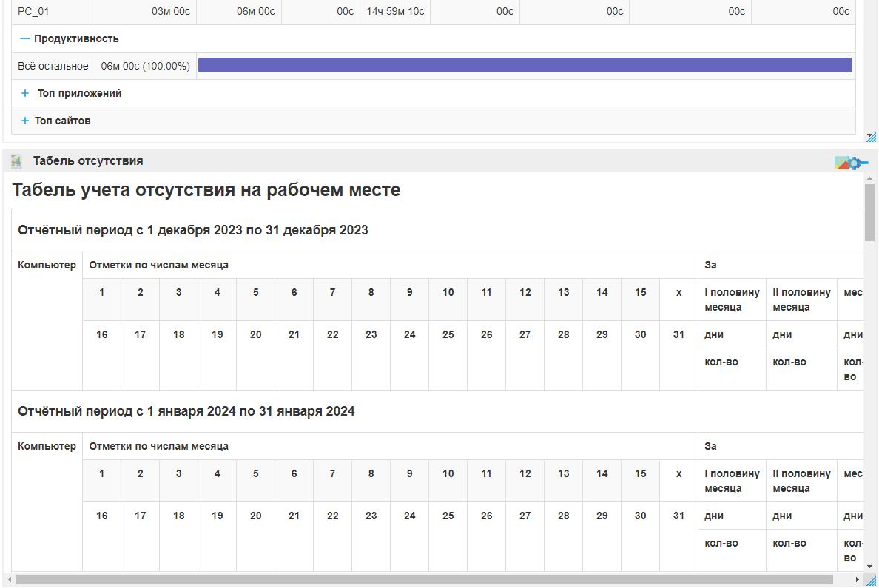
Task: Click the blue minus icon in Табель отсутствия header
Action: coord(864,163)
